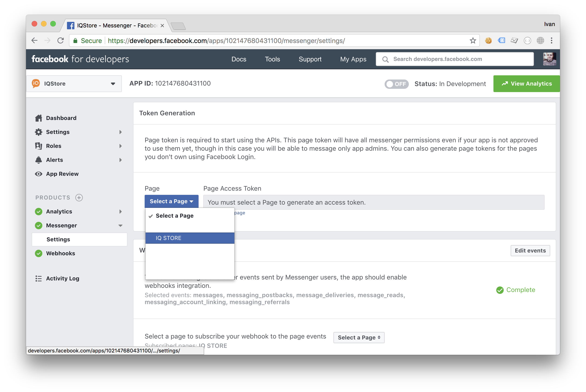Add a product with plus icon
The height and width of the screenshot is (392, 586).
point(79,198)
